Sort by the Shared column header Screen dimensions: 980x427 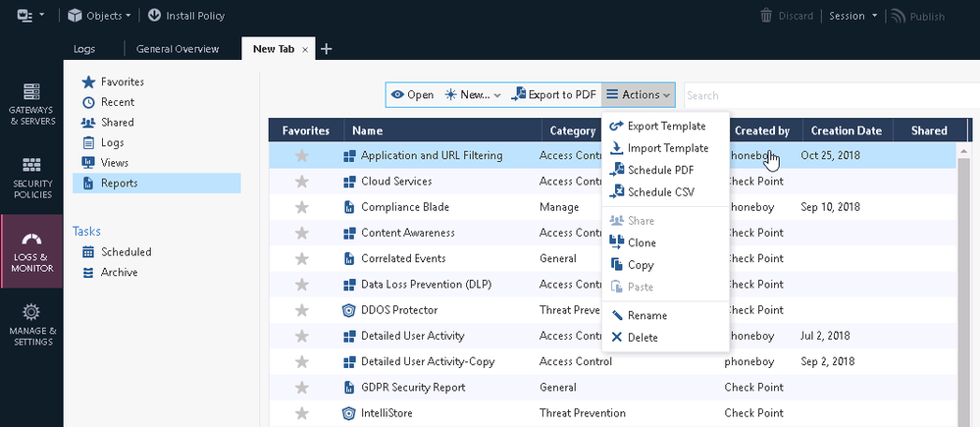point(929,130)
